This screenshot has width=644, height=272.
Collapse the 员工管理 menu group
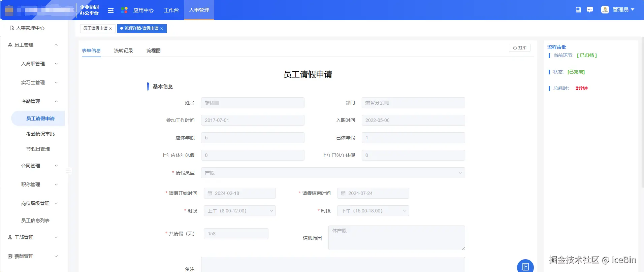[56, 45]
